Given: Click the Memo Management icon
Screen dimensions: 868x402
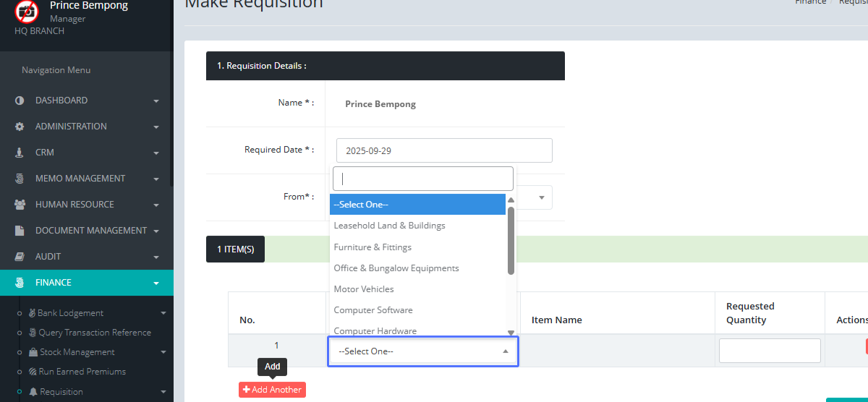Looking at the screenshot, I should 20,179.
